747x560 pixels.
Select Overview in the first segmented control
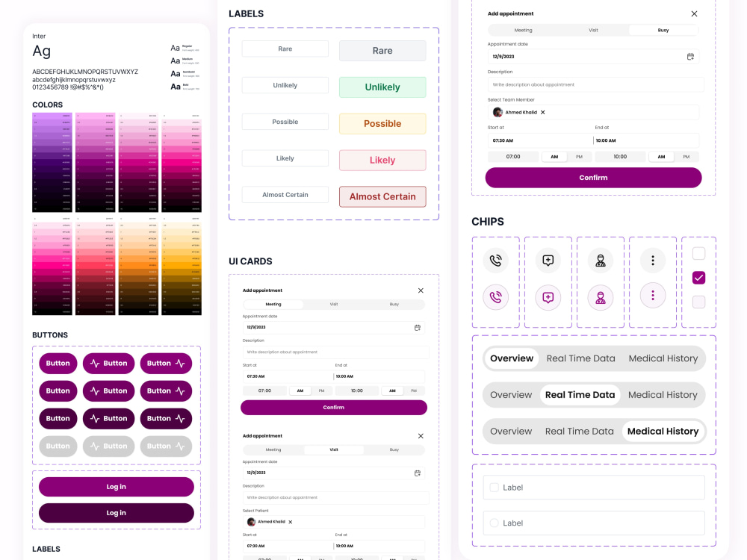tap(512, 358)
